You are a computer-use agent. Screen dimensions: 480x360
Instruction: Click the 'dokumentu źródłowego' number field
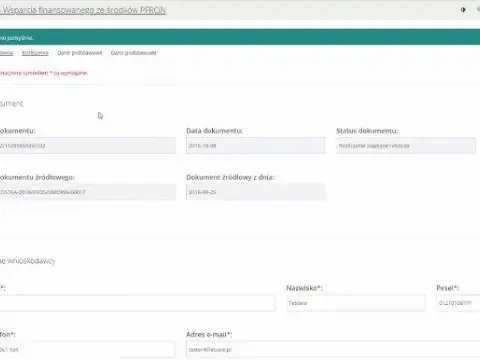click(x=87, y=192)
